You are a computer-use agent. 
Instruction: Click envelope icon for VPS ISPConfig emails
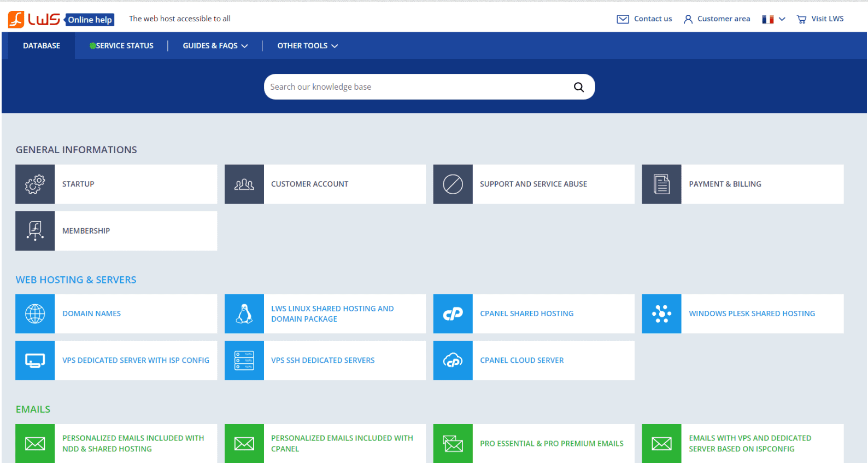[x=661, y=444]
